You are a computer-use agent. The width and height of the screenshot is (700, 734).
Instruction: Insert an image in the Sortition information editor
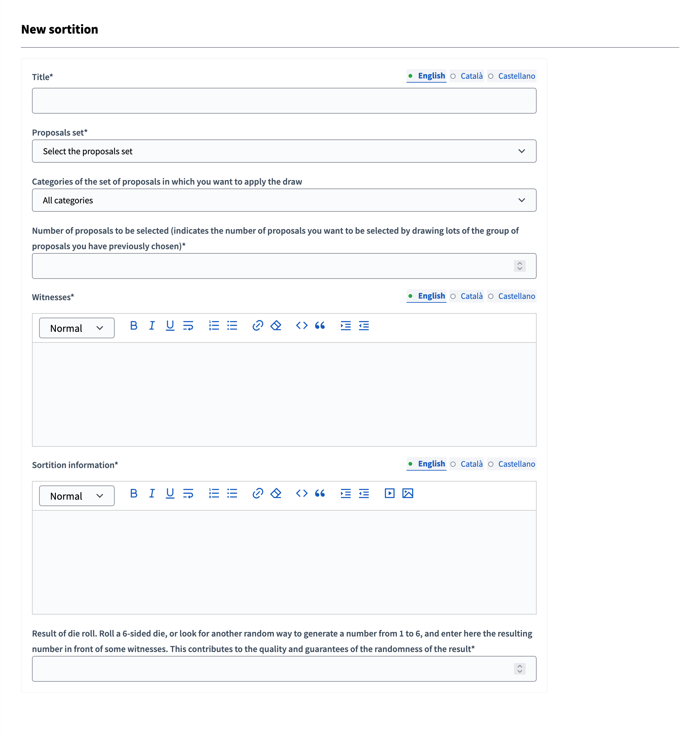[408, 493]
